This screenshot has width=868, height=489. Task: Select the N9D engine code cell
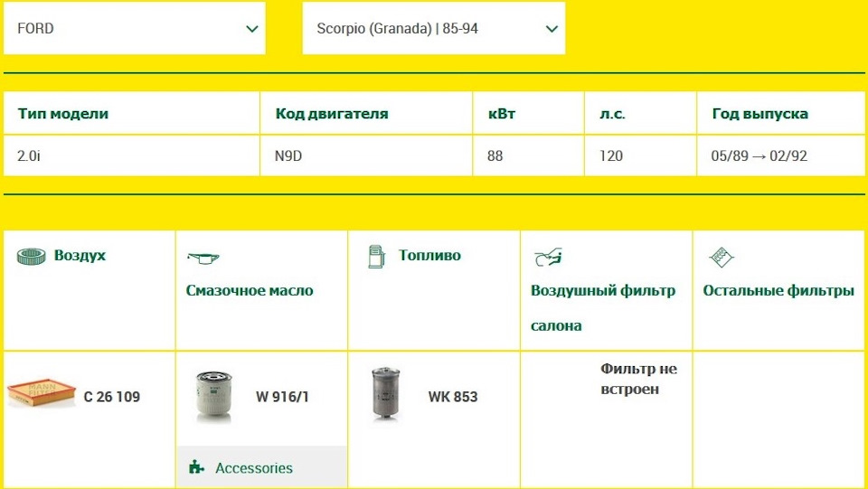(x=366, y=156)
